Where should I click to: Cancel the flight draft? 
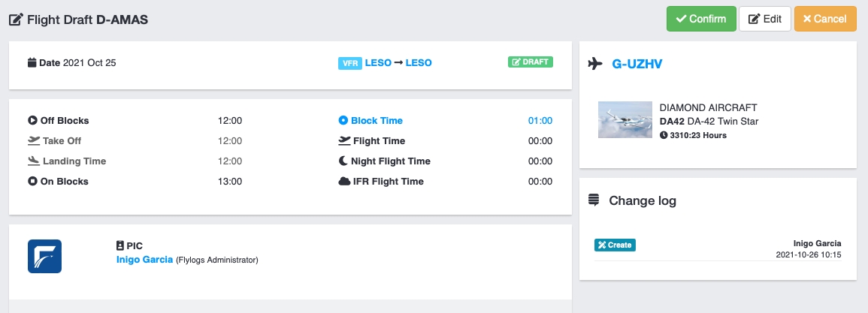pyautogui.click(x=825, y=19)
